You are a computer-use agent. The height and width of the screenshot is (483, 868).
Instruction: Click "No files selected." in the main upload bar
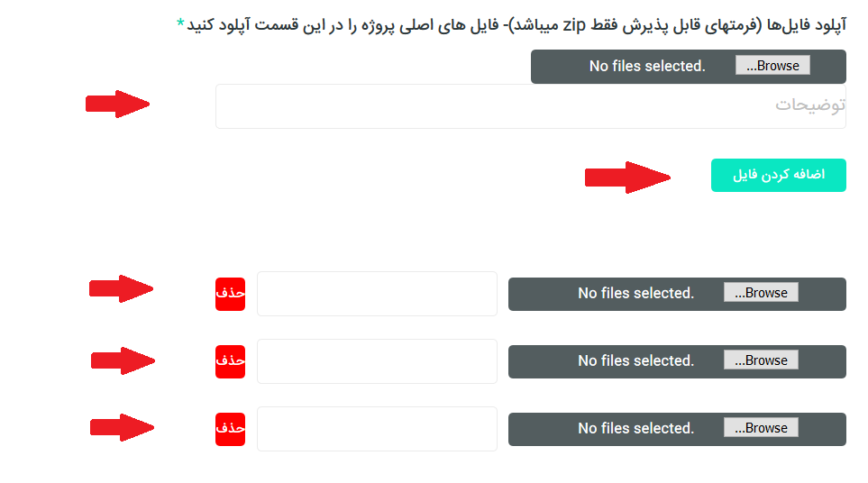point(646,66)
